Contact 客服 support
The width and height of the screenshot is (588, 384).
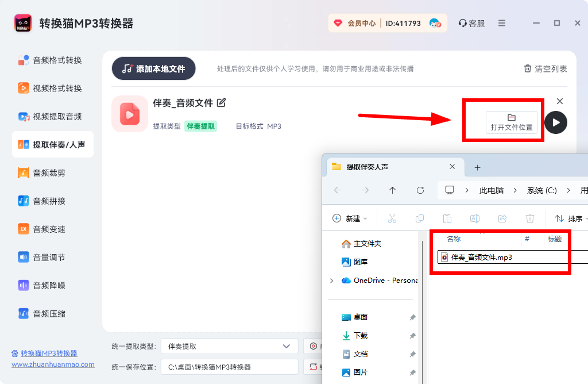point(472,23)
